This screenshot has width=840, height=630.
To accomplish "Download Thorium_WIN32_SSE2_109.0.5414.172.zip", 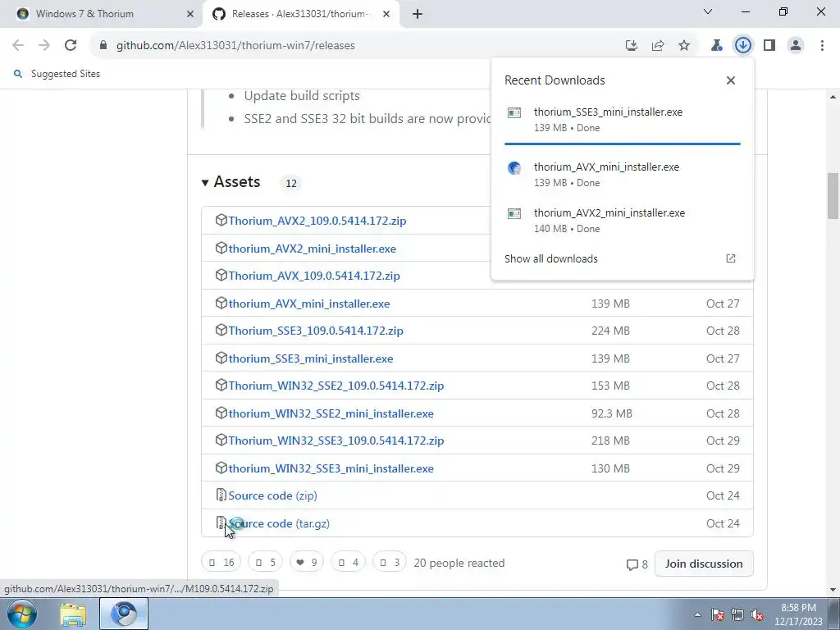I will (336, 386).
